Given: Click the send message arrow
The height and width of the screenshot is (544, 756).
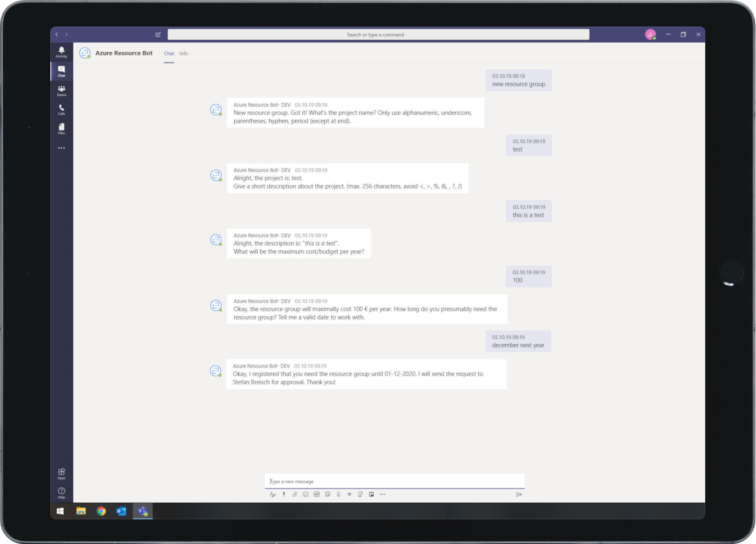Looking at the screenshot, I should pyautogui.click(x=519, y=494).
